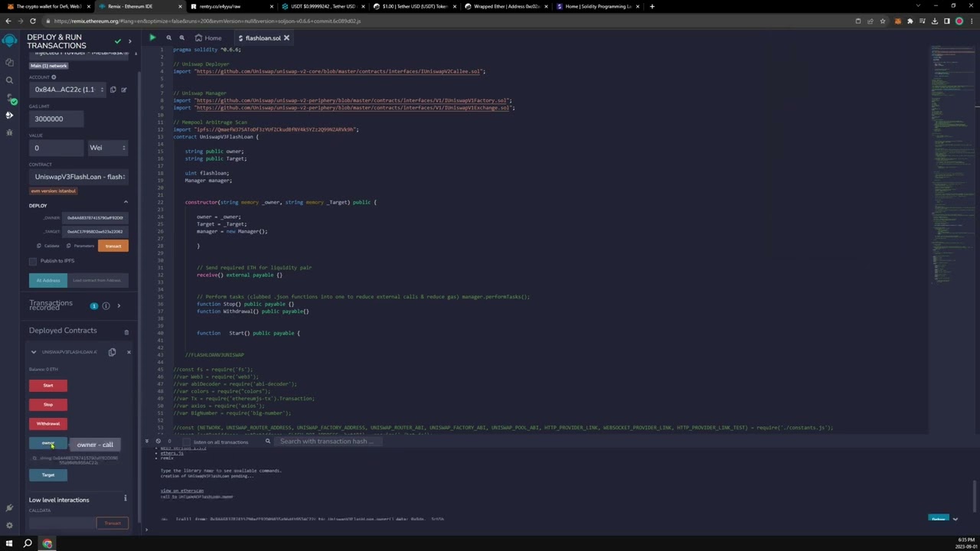Open the Wei unit dropdown
The width and height of the screenshot is (980, 551).
pyautogui.click(x=107, y=148)
